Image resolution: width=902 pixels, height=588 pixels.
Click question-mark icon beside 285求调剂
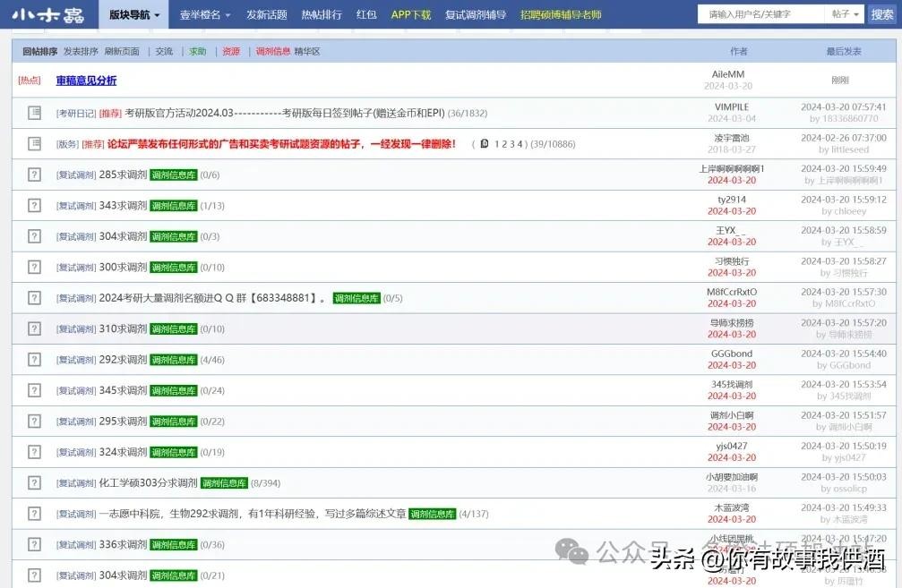point(35,175)
